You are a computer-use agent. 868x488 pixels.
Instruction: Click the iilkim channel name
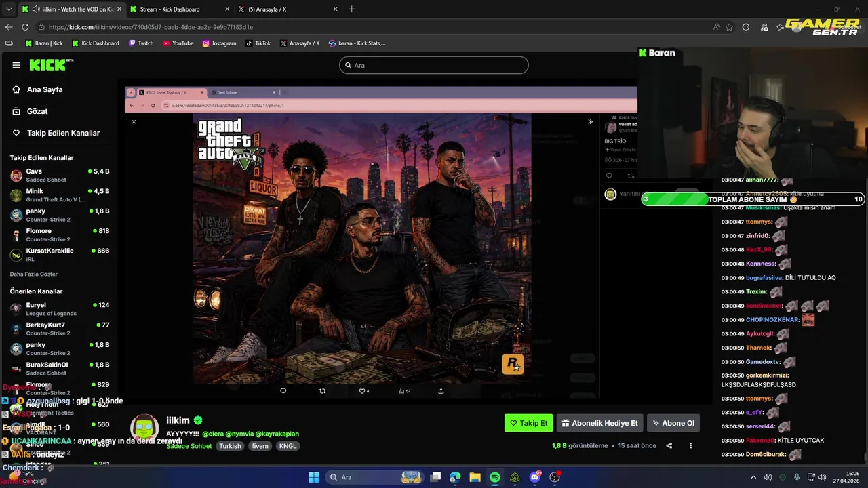click(178, 420)
